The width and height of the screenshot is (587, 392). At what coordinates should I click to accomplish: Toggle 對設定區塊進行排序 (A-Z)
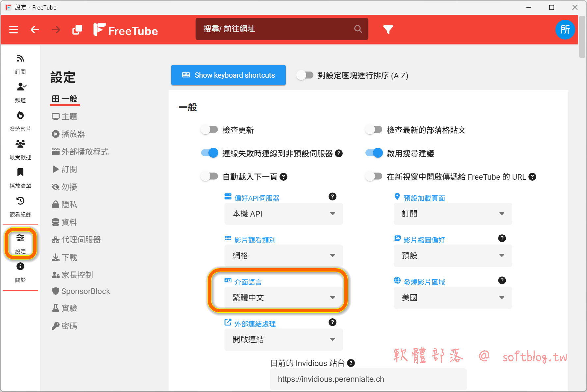(305, 75)
